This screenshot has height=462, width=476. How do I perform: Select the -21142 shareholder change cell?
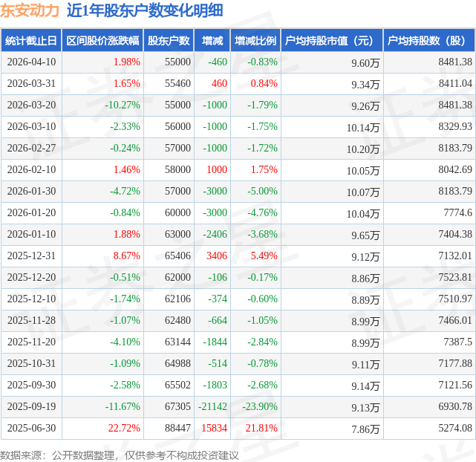[212, 407]
